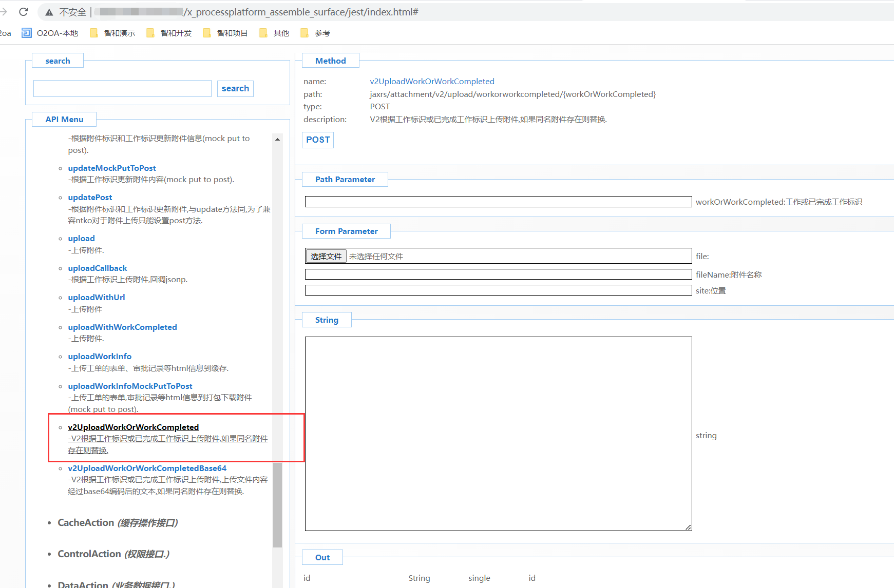
Task: Click the insecure site warning icon
Action: coord(49,12)
